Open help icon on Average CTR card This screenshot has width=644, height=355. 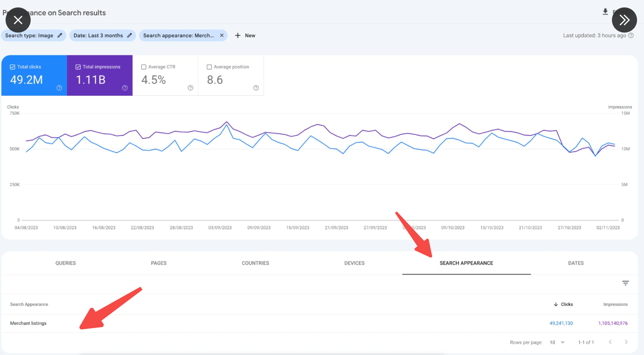pos(191,88)
